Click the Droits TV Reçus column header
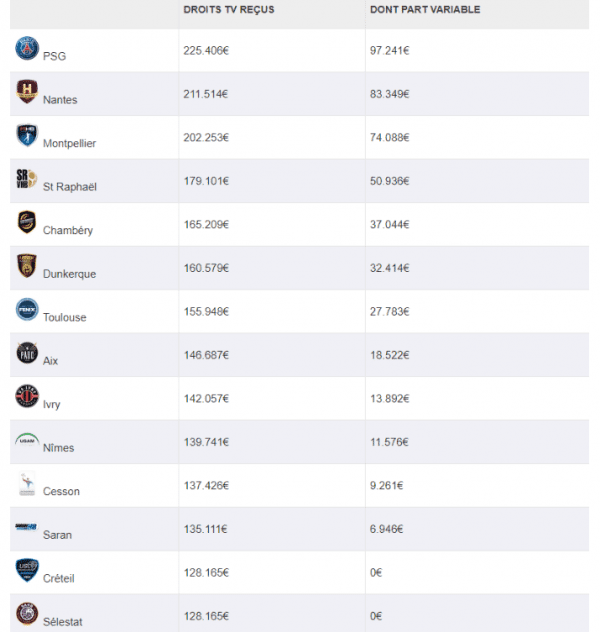 (228, 10)
